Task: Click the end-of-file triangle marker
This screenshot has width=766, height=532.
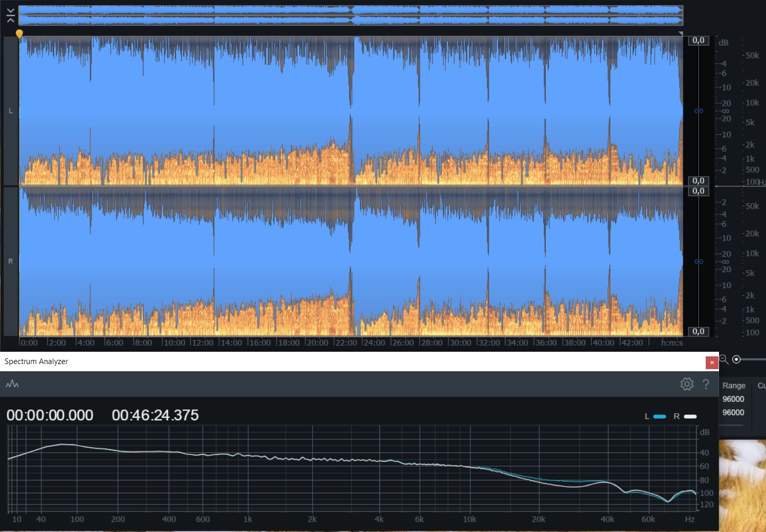Action: (x=680, y=34)
